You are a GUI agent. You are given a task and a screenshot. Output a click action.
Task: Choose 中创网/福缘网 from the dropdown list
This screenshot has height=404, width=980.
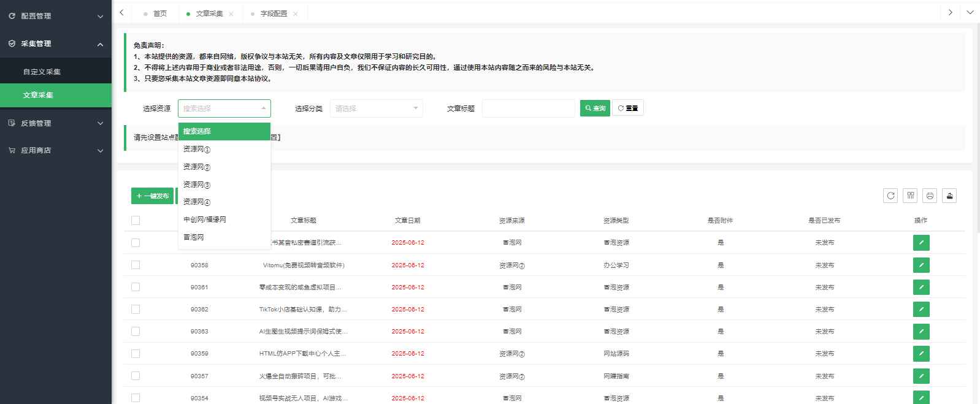pos(224,219)
